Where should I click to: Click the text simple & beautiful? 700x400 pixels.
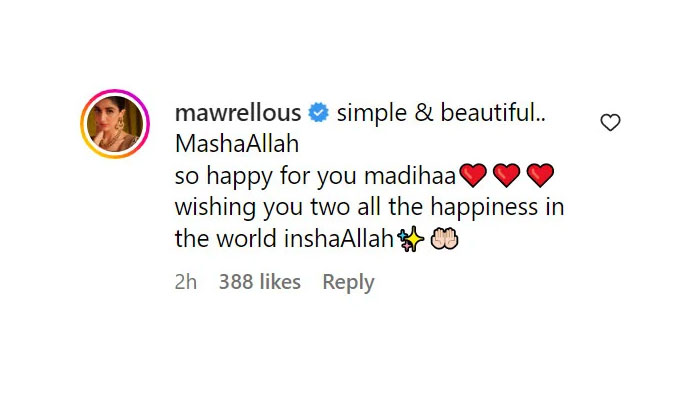point(441,112)
